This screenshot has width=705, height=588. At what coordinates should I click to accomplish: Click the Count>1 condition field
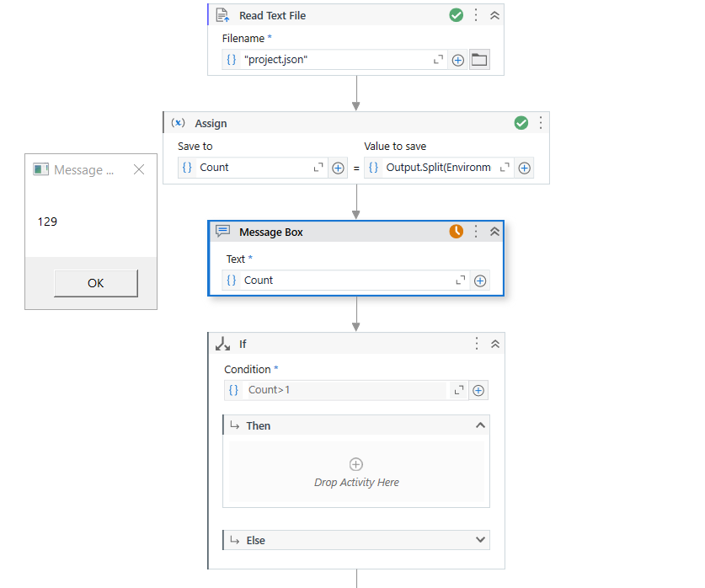pos(345,390)
